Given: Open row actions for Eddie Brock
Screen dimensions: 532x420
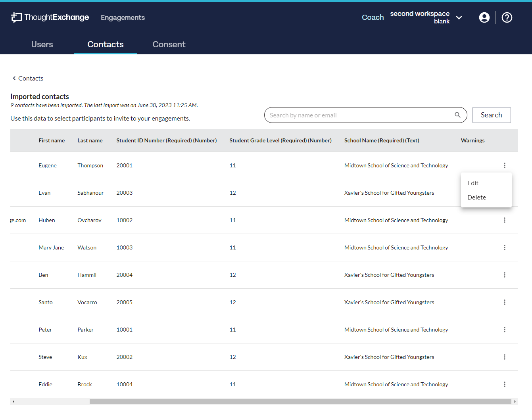Looking at the screenshot, I should (x=504, y=384).
